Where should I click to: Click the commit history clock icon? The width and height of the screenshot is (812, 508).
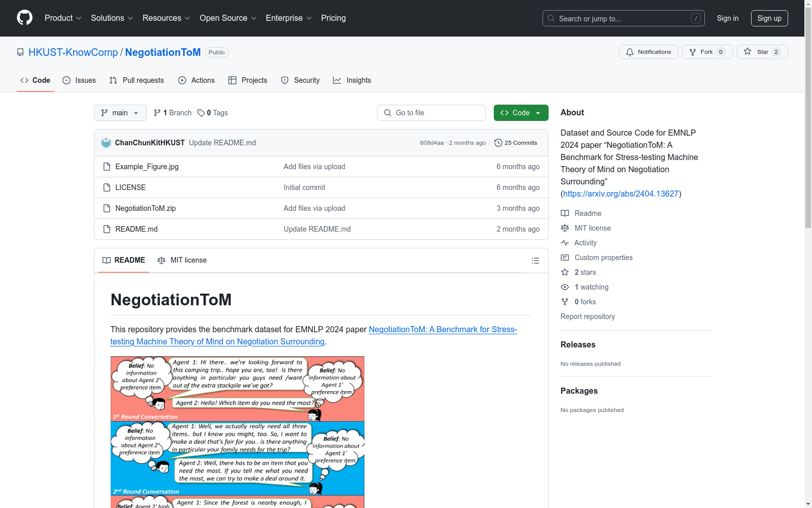[x=498, y=143]
